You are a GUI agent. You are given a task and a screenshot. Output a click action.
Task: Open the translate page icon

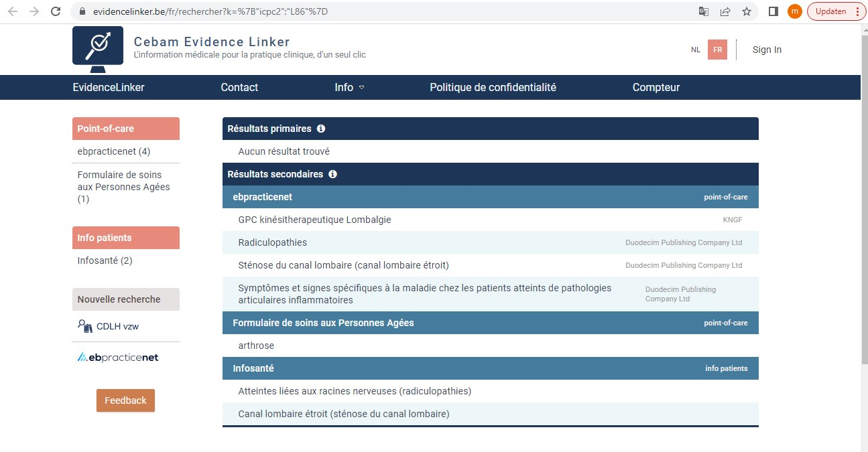pos(704,11)
